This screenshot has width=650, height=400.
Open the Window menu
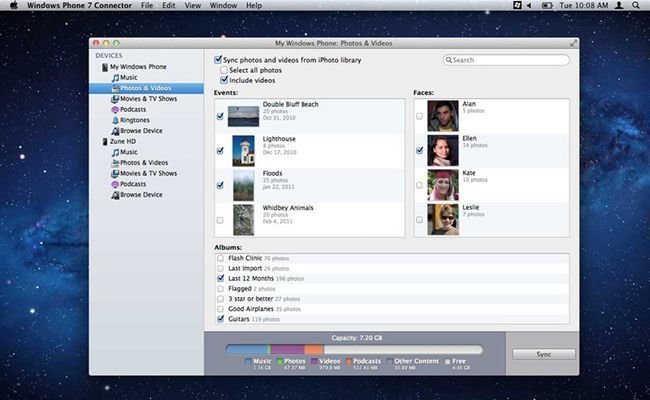(223, 5)
